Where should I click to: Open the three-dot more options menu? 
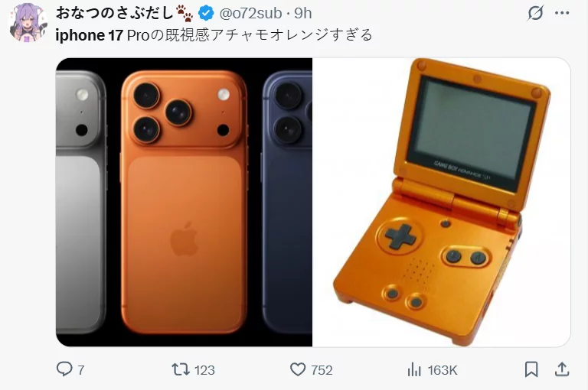(562, 13)
